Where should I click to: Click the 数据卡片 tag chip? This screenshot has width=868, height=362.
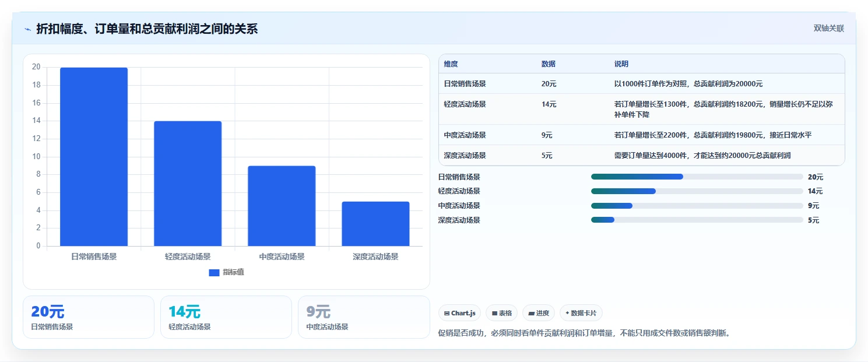pos(581,313)
